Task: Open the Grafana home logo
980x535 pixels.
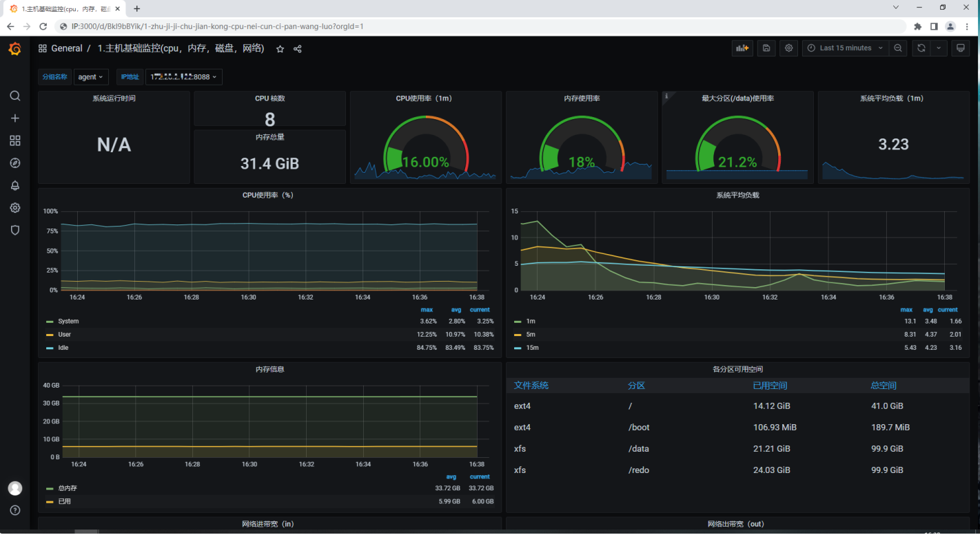Action: click(x=14, y=49)
